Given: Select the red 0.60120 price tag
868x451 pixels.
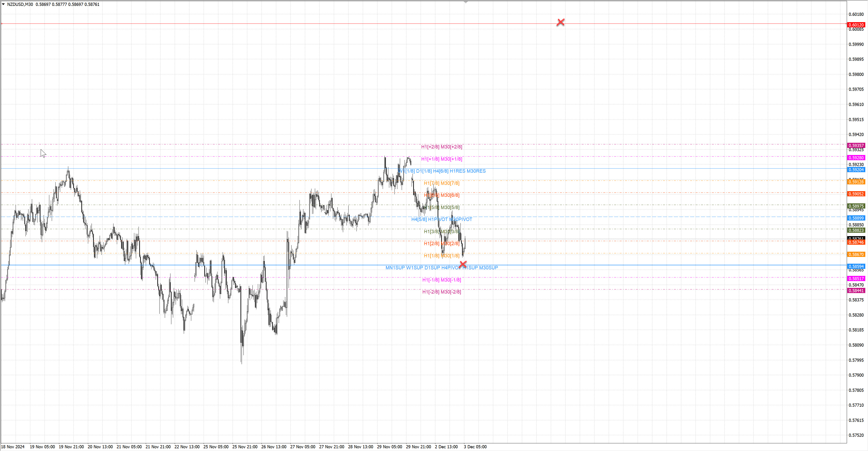Looking at the screenshot, I should click(x=856, y=25).
